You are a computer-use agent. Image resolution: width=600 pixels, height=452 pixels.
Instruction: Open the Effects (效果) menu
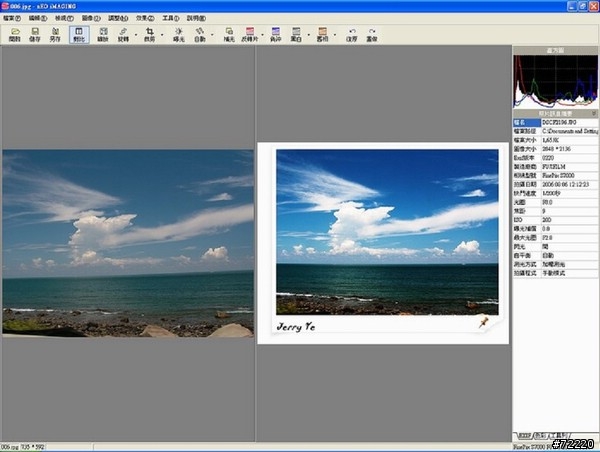point(142,18)
